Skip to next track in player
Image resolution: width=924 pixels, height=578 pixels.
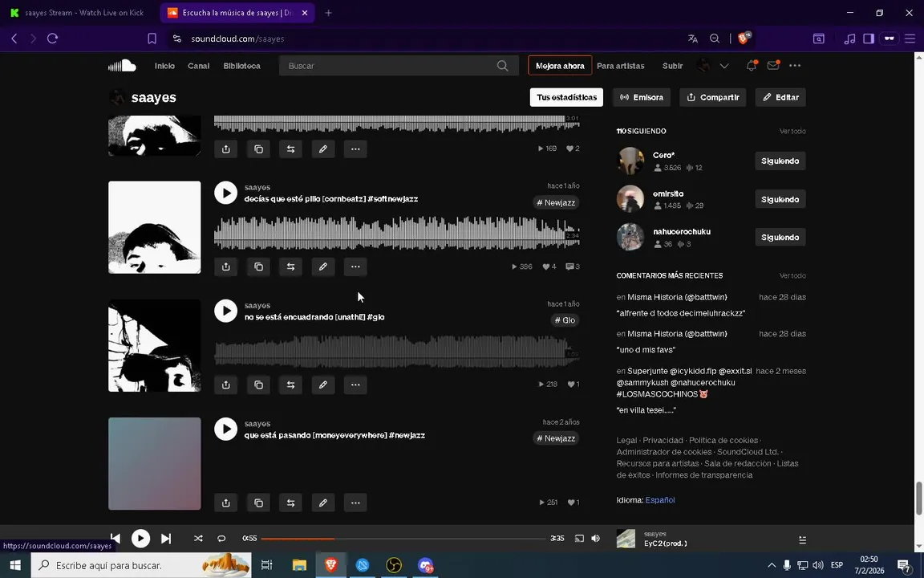click(166, 538)
